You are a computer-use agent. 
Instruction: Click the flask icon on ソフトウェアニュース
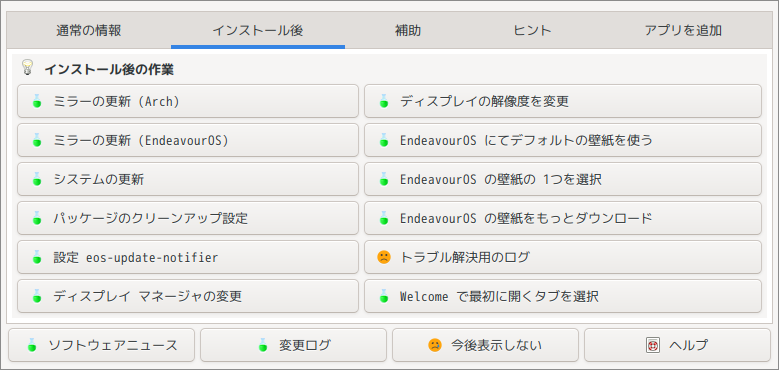33,345
